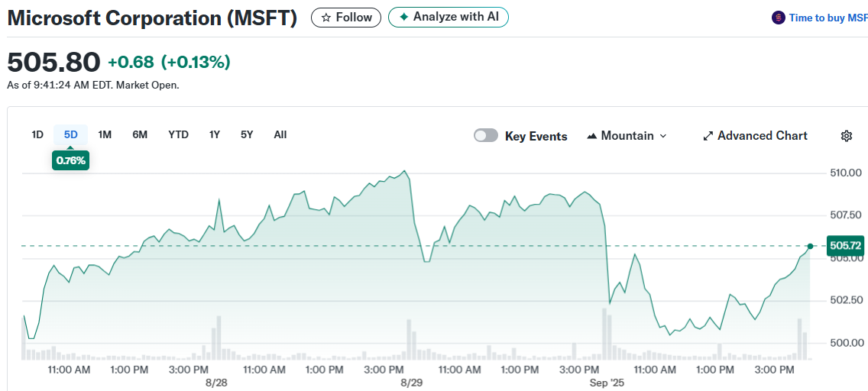This screenshot has width=868, height=391.
Task: Select the 5D time range
Action: point(71,134)
